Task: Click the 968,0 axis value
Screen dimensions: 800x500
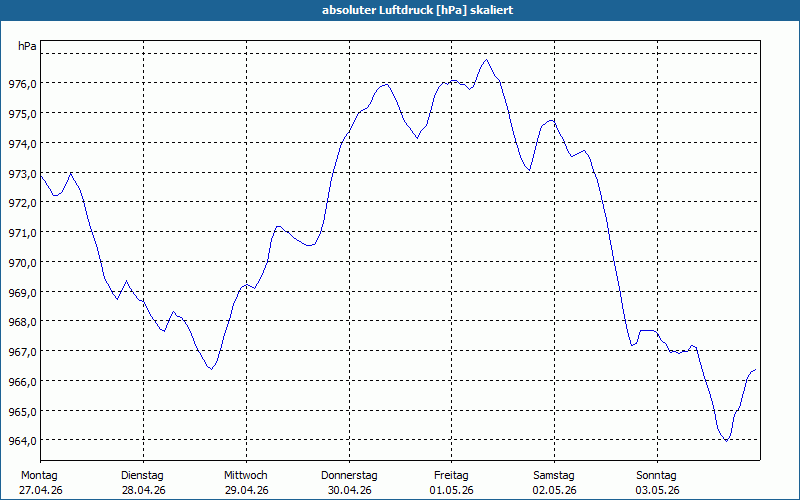Action: 23,322
